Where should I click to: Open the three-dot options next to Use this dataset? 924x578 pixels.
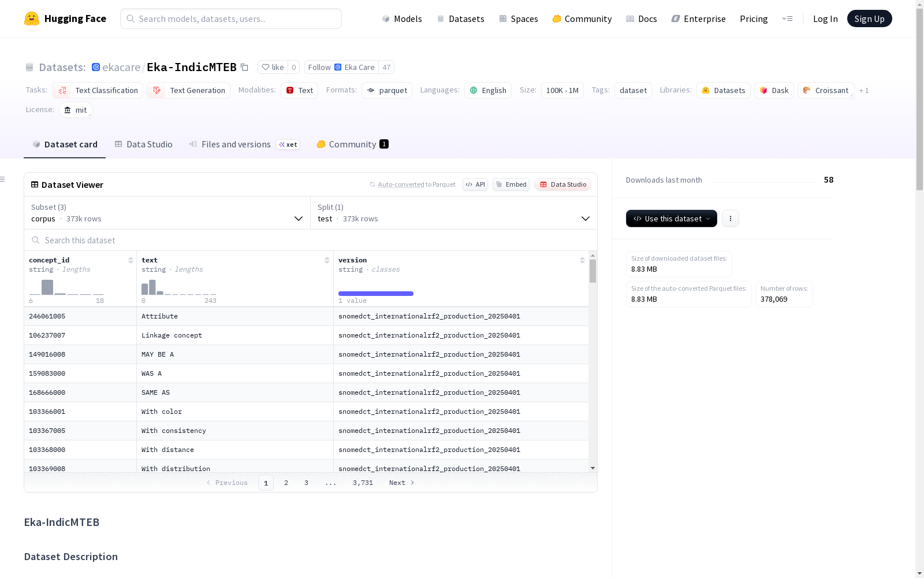click(731, 218)
